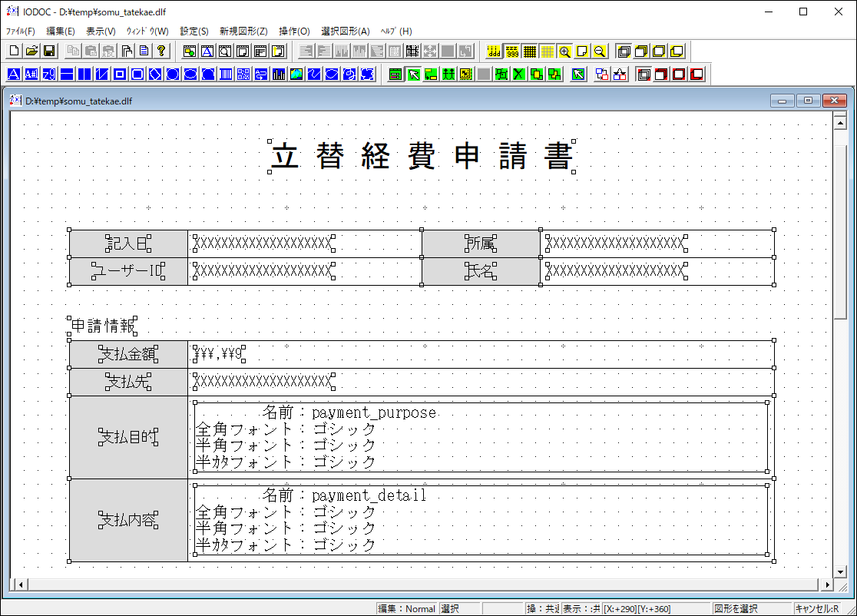Select the ユーザーID label cell
The image size is (857, 616).
[x=128, y=271]
